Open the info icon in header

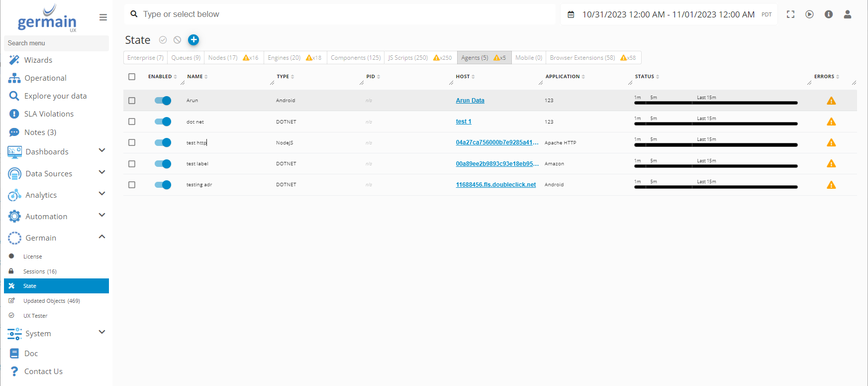point(828,14)
